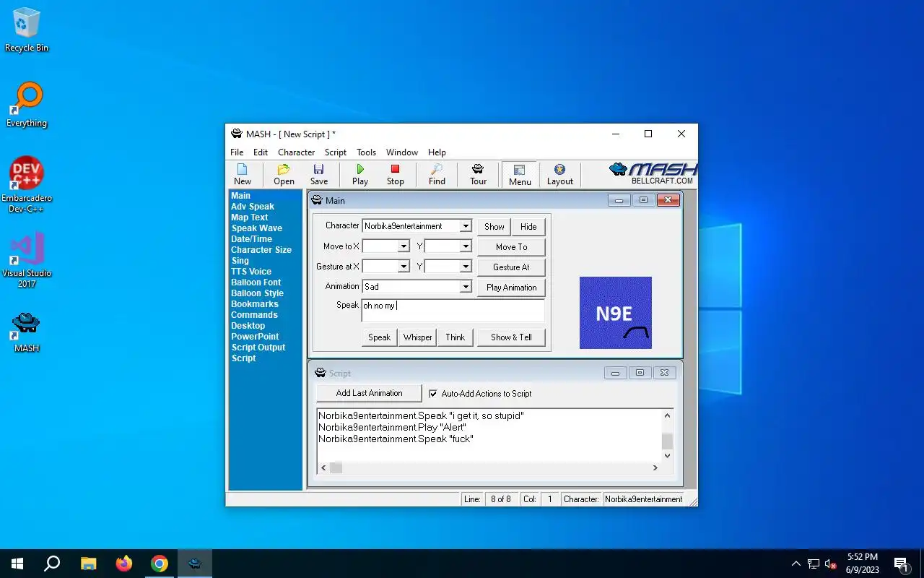
Task: Open the Windows Start menu
Action: pyautogui.click(x=17, y=564)
